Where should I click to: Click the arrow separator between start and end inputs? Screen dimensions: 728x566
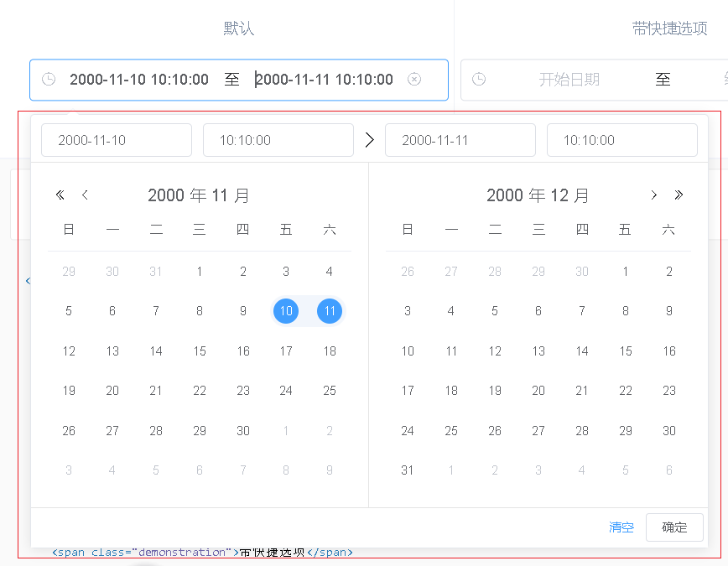point(369,139)
